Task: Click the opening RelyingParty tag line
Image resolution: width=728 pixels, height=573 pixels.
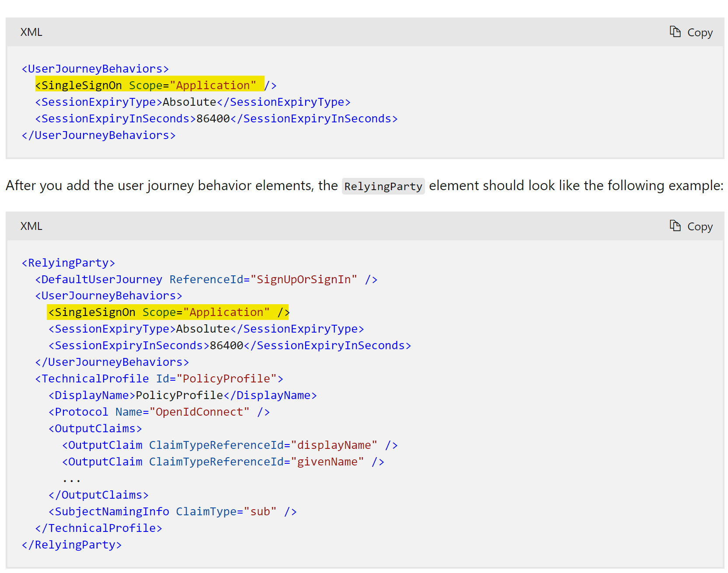Action: (x=69, y=263)
